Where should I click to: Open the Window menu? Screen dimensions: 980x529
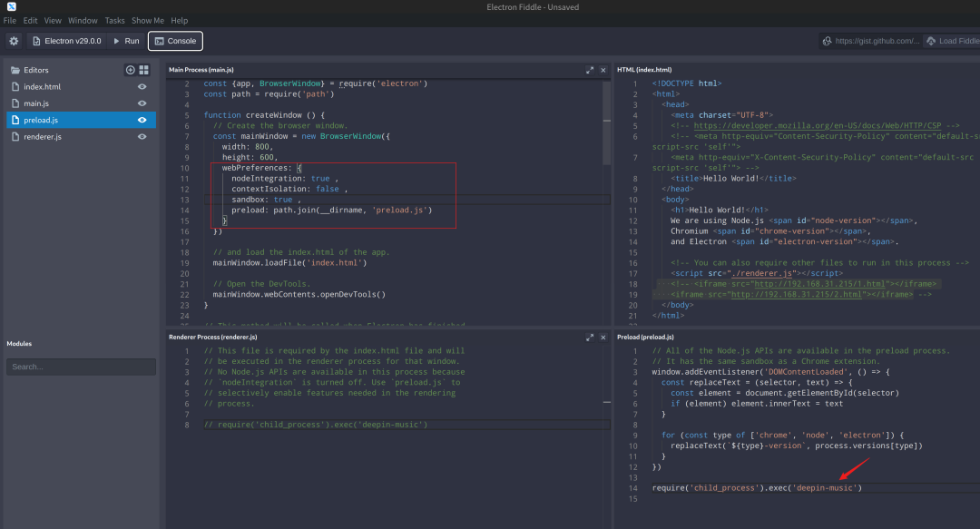(x=83, y=20)
